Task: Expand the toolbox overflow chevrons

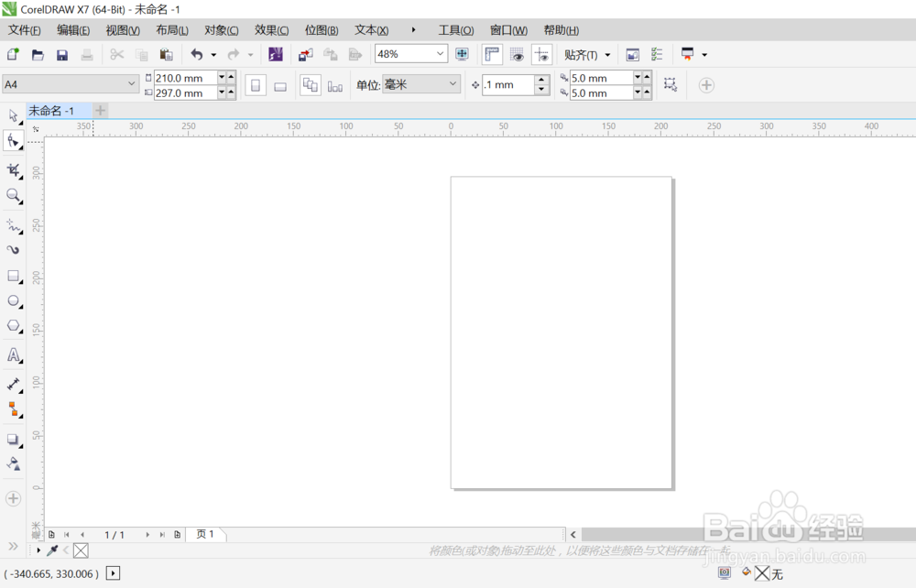Action: click(x=13, y=547)
